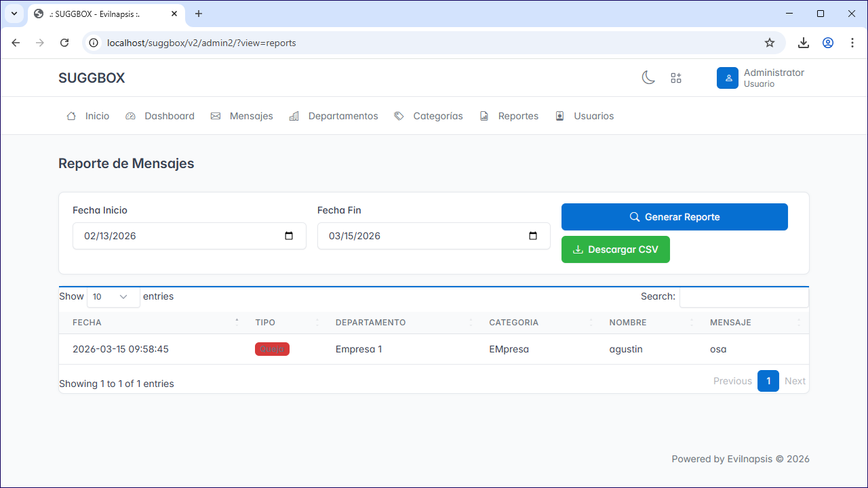Open the browser downloads icon

[804, 43]
